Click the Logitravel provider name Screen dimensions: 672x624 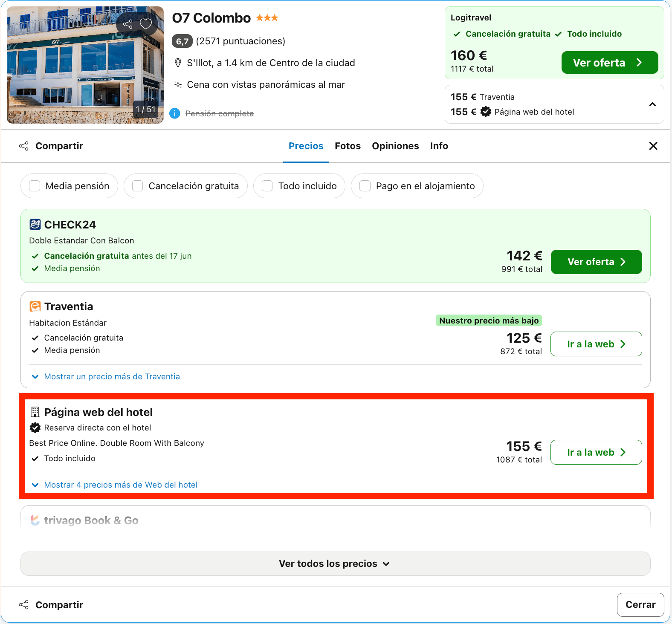point(471,17)
